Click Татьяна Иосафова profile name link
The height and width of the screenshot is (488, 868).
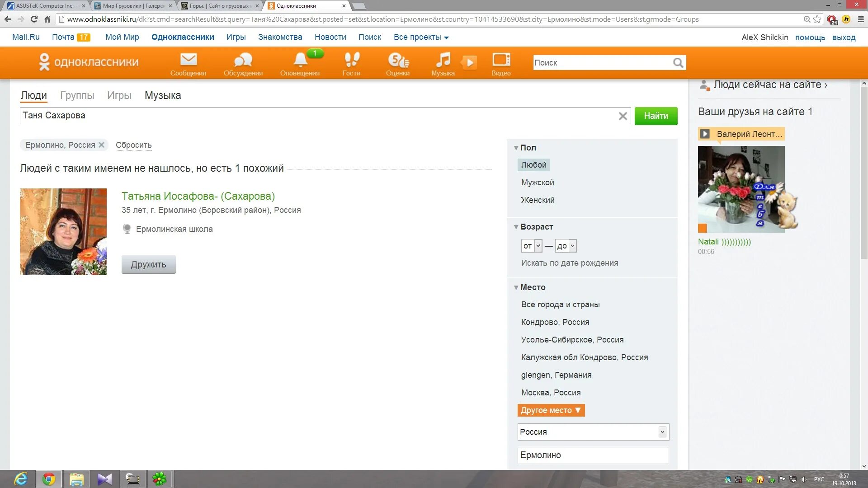198,196
